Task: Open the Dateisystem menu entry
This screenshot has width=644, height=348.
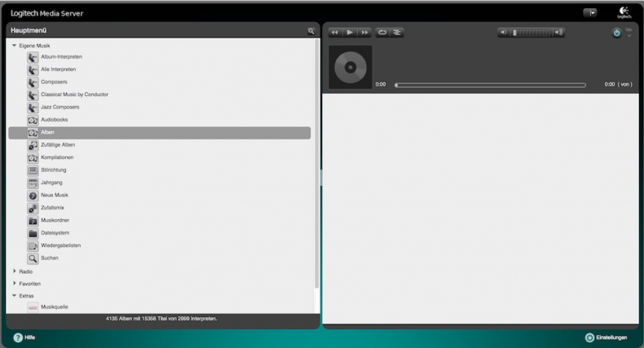Action: pyautogui.click(x=56, y=233)
